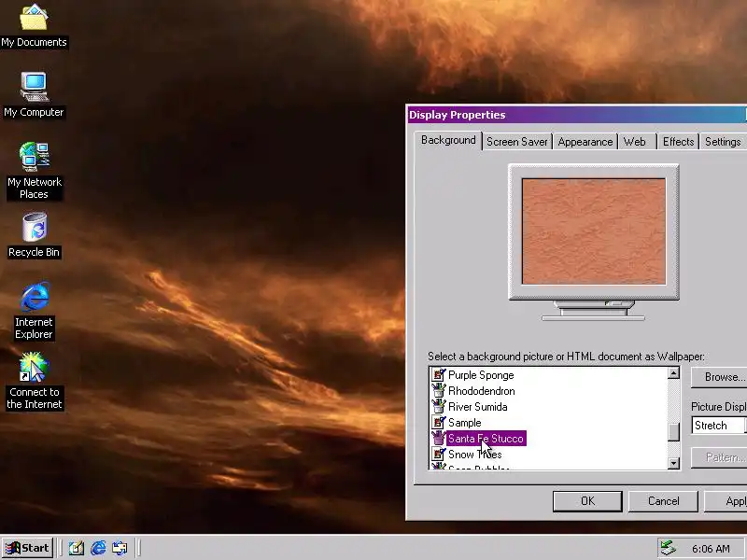This screenshot has height=560, width=747.
Task: Select Snow Trees wallpaper
Action: [x=474, y=455]
